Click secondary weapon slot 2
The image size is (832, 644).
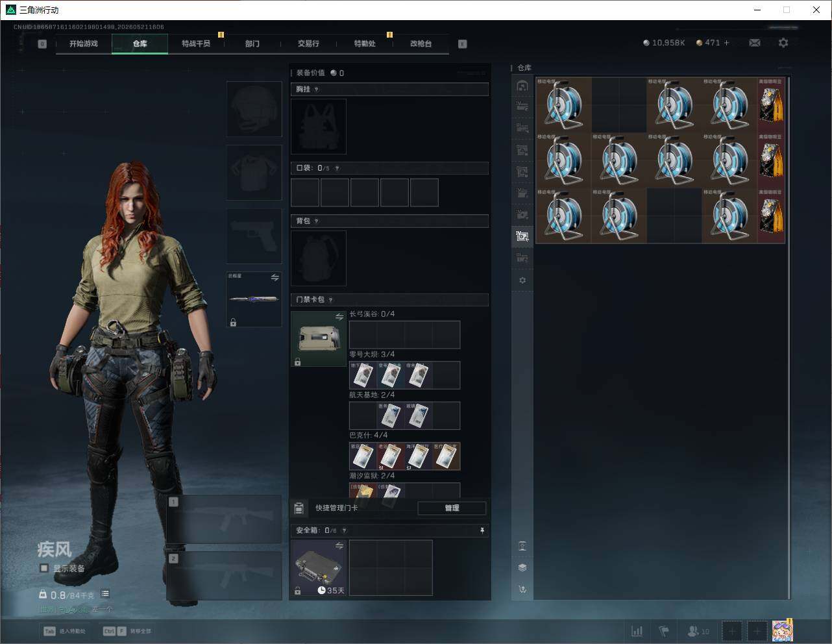pos(225,576)
